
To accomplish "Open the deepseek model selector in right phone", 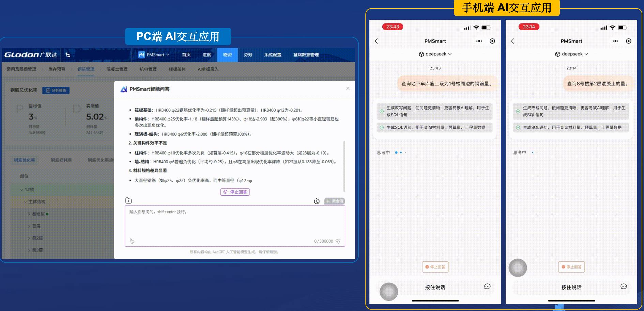I will [571, 54].
